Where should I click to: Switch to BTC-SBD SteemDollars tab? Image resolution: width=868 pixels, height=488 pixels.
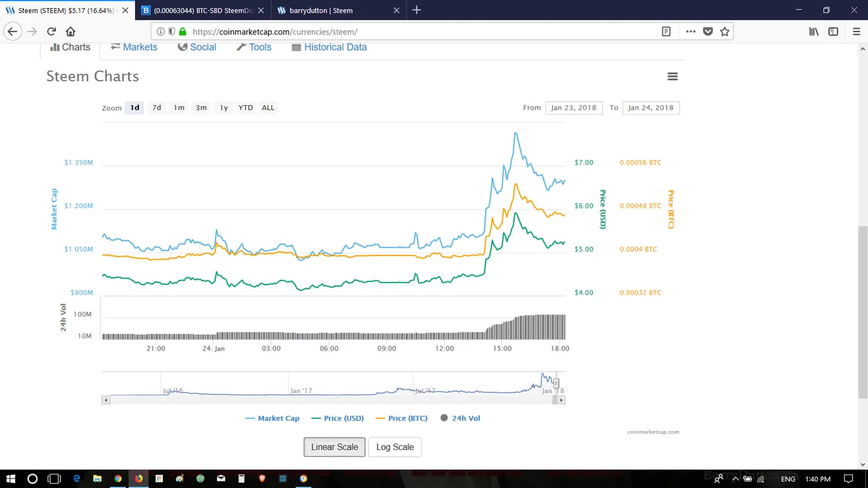[203, 10]
